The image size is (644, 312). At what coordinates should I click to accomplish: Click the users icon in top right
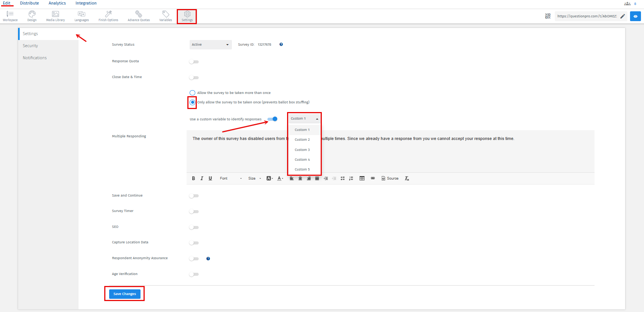627,4
